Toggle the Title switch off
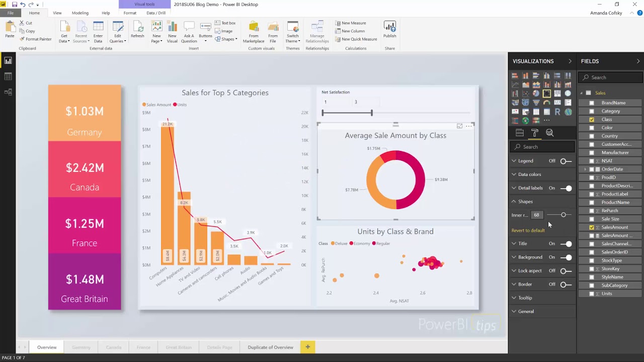This screenshot has width=644, height=362. [566, 244]
